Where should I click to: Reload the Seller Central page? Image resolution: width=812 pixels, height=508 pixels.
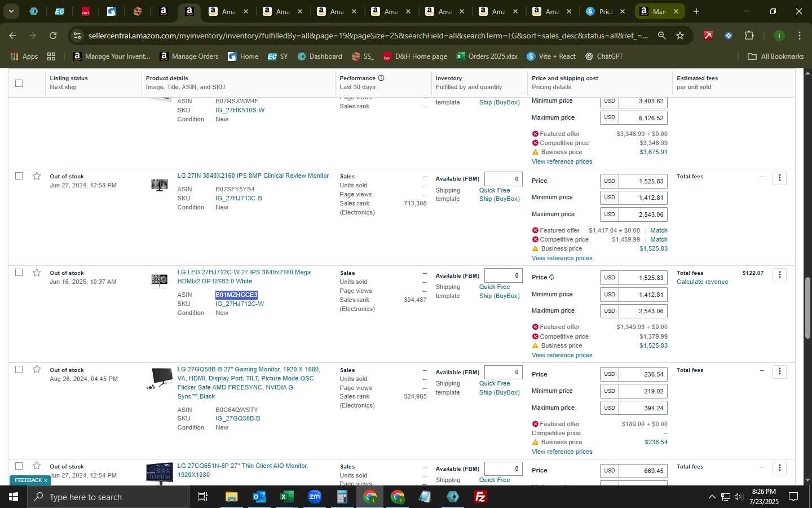[53, 36]
